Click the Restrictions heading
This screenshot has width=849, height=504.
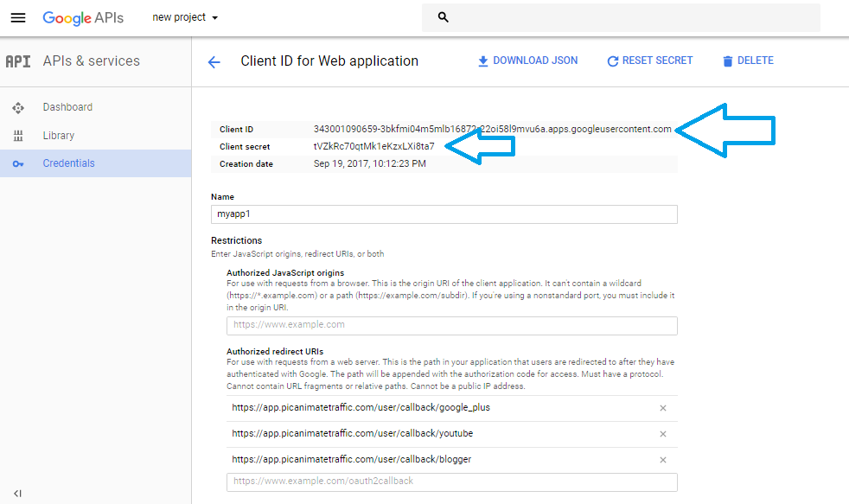tap(237, 240)
